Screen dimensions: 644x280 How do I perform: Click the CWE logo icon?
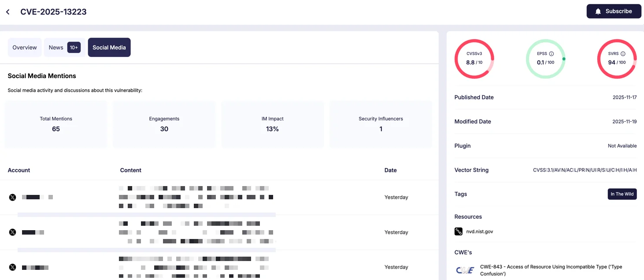[465, 270]
